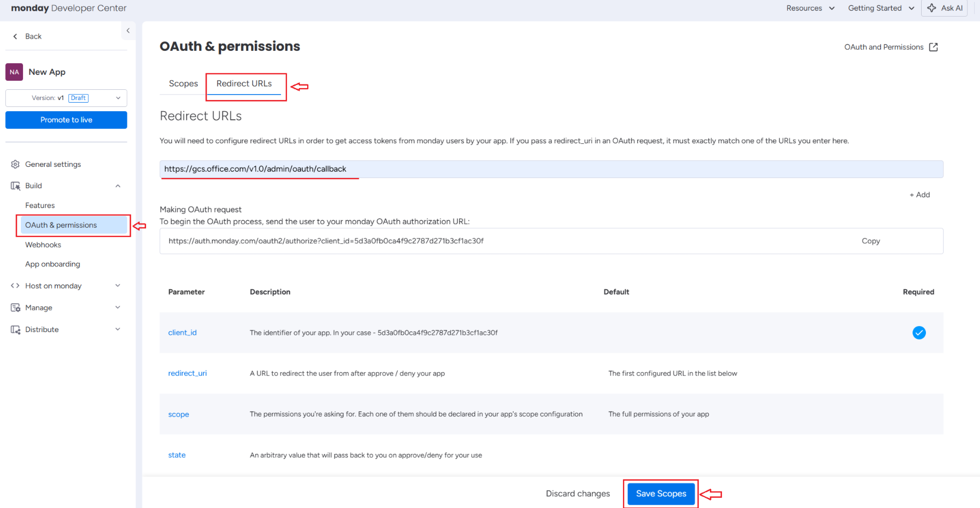Expand the Resources menu
980x508 pixels.
coord(810,8)
